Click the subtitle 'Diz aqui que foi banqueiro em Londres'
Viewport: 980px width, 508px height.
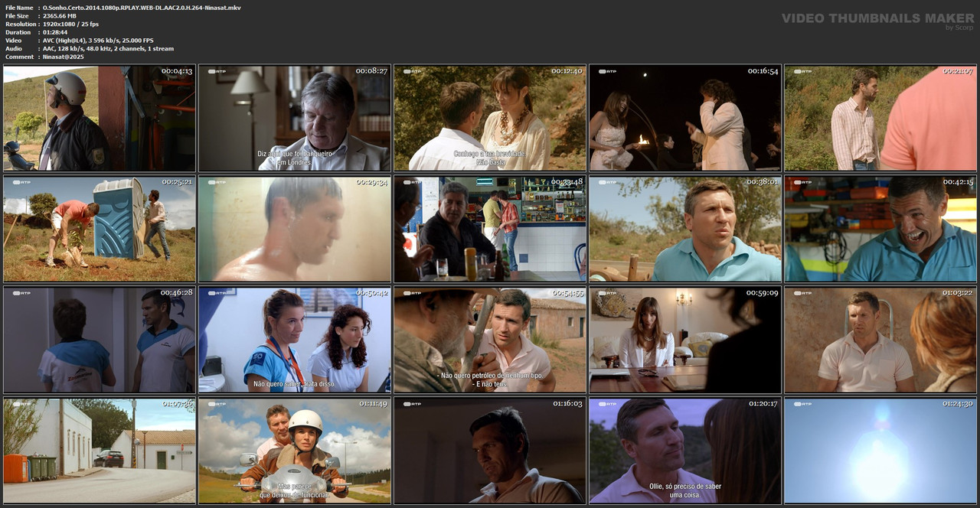pos(295,158)
